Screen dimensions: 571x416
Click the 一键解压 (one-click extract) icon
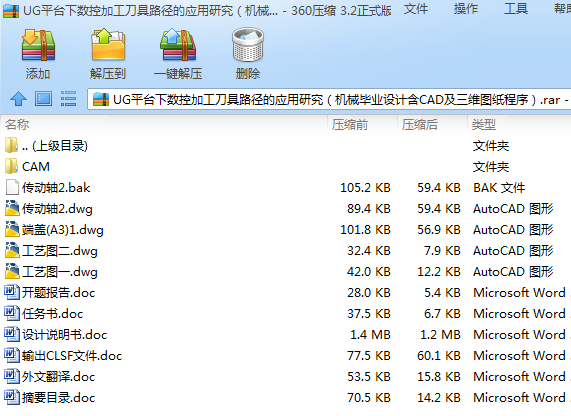[x=178, y=45]
